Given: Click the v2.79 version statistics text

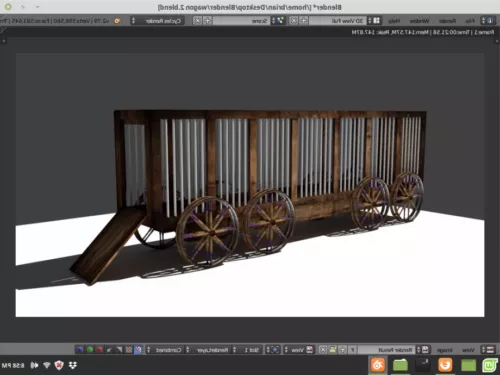Looking at the screenshot, I should [x=55, y=21].
